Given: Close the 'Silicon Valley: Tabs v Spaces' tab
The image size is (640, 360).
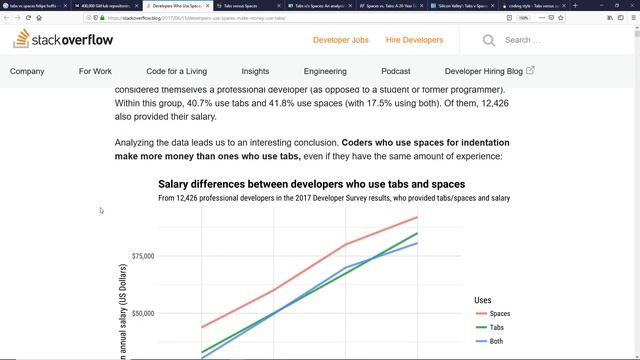Looking at the screenshot, I should coord(493,6).
